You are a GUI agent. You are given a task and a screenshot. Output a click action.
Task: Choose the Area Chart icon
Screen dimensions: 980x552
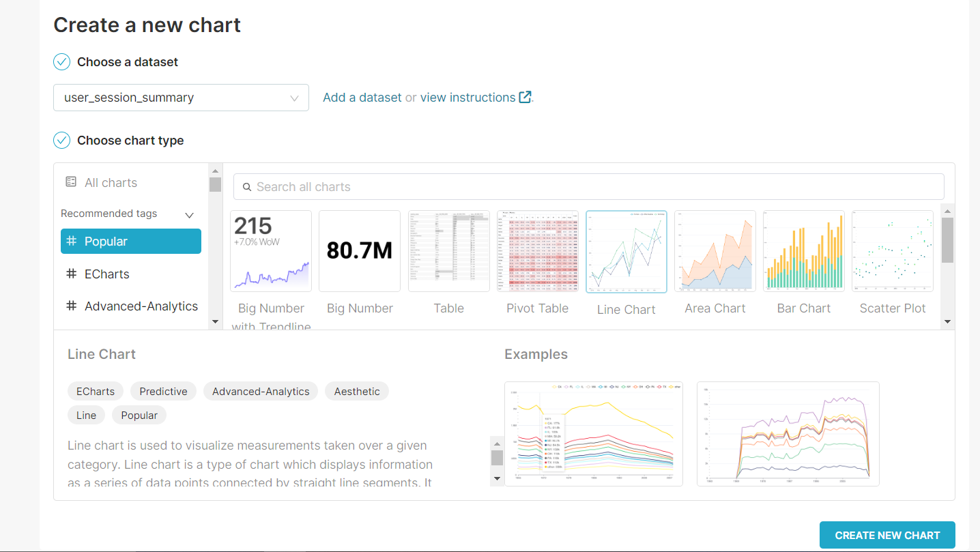(715, 251)
